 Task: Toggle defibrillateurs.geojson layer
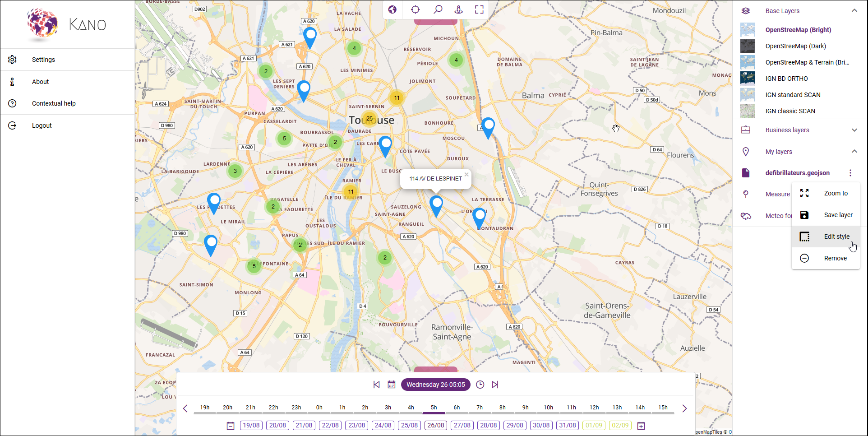tap(797, 173)
